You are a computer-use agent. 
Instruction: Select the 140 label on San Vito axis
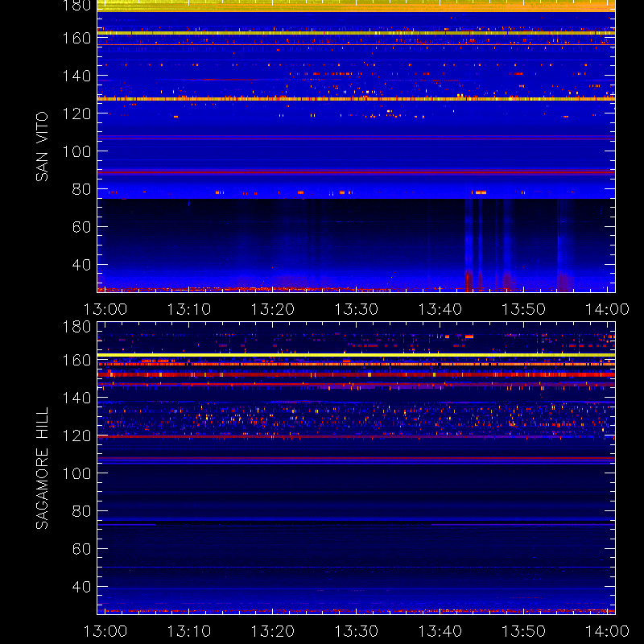point(76,76)
